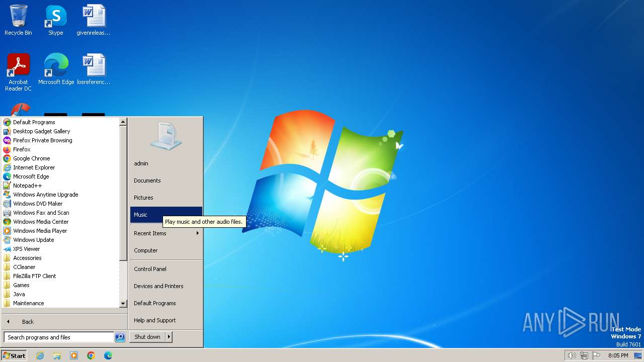Screen dimensions: 644x362
Task: Click the Start button
Action: 14,355
